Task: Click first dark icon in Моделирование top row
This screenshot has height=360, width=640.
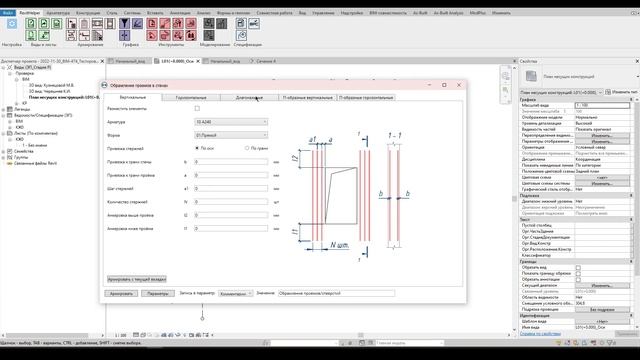Action: (x=209, y=24)
